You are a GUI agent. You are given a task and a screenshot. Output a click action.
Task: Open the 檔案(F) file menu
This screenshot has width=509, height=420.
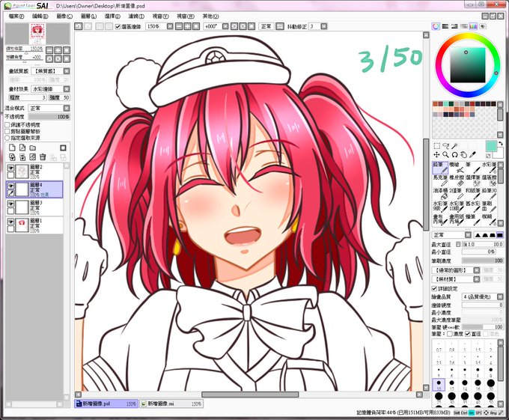click(16, 16)
